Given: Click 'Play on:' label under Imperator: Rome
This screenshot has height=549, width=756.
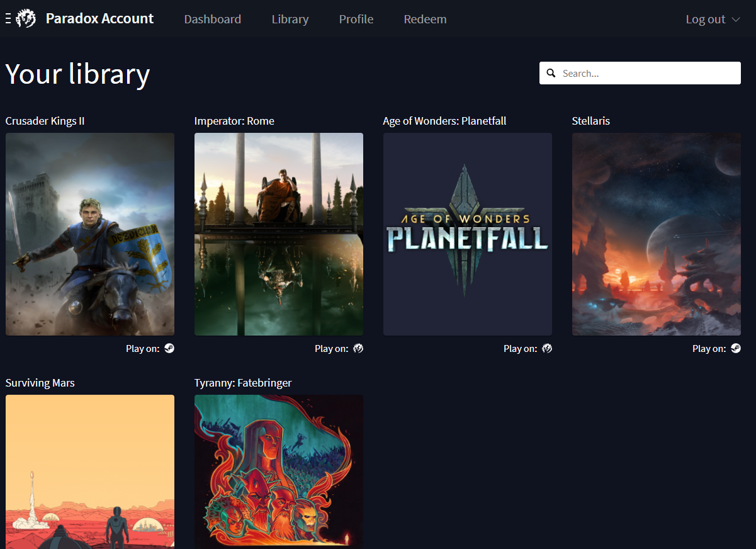Looking at the screenshot, I should click(332, 348).
